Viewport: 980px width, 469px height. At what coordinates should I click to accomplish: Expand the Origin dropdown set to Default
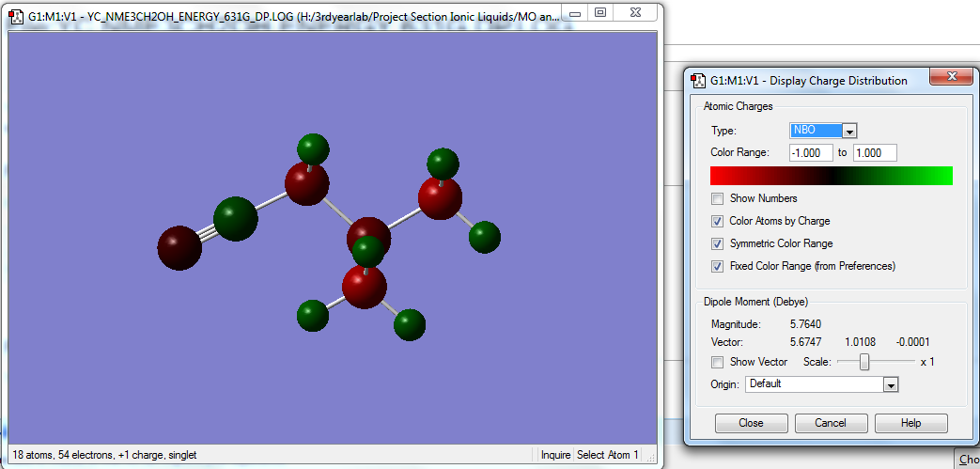(x=891, y=384)
